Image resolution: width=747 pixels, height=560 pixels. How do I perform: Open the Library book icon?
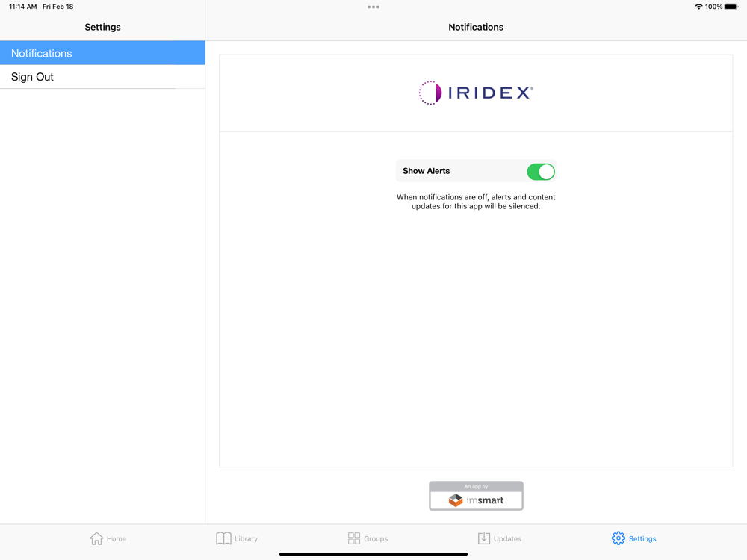coord(223,538)
